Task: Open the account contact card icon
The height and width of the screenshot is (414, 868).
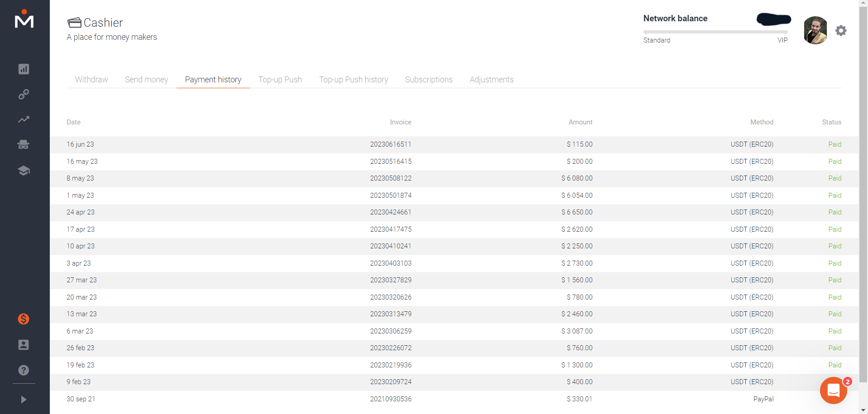Action: tap(24, 345)
